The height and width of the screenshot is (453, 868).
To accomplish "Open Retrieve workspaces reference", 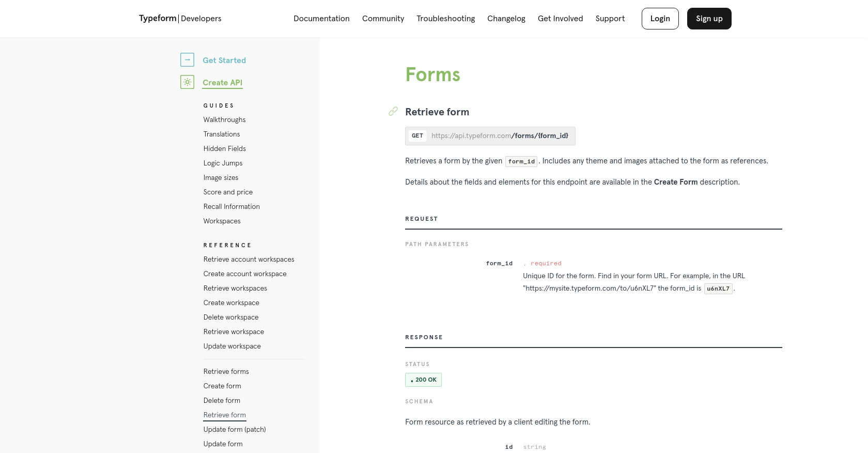I will tap(235, 288).
